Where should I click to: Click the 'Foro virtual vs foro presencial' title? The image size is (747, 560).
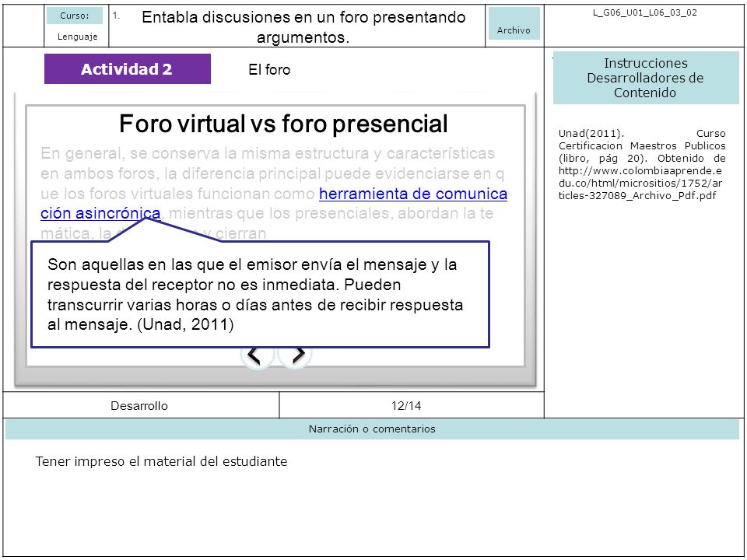[x=283, y=124]
